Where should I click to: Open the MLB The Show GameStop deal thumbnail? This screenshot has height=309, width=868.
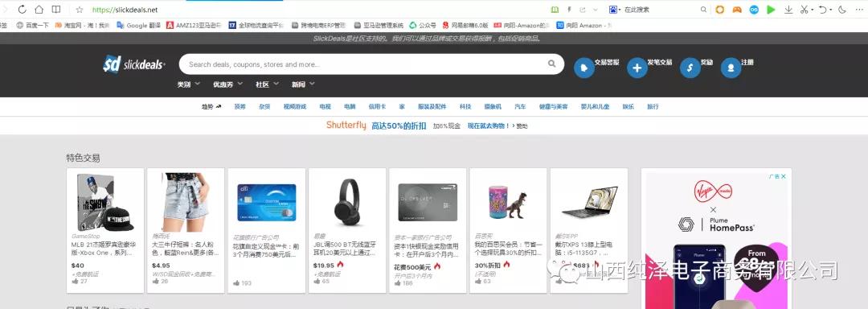click(x=105, y=203)
